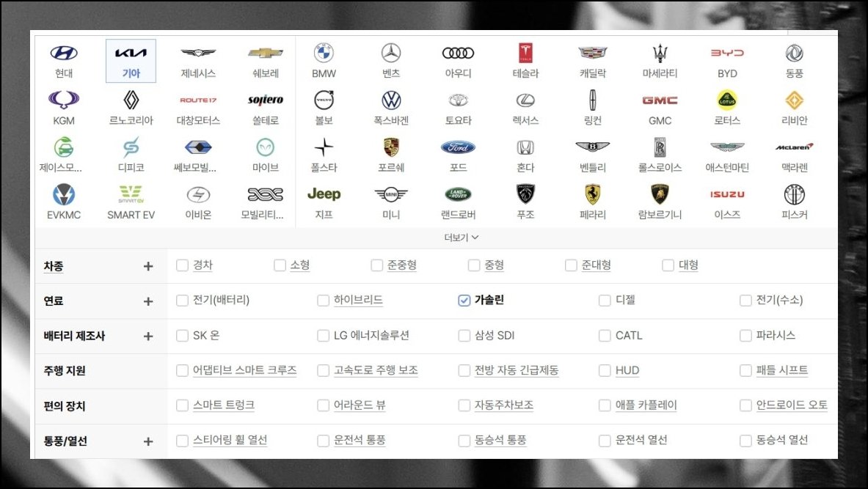Screen dimensions: 868x489
Task: Check the CATL battery maker checkbox
Action: click(x=605, y=336)
